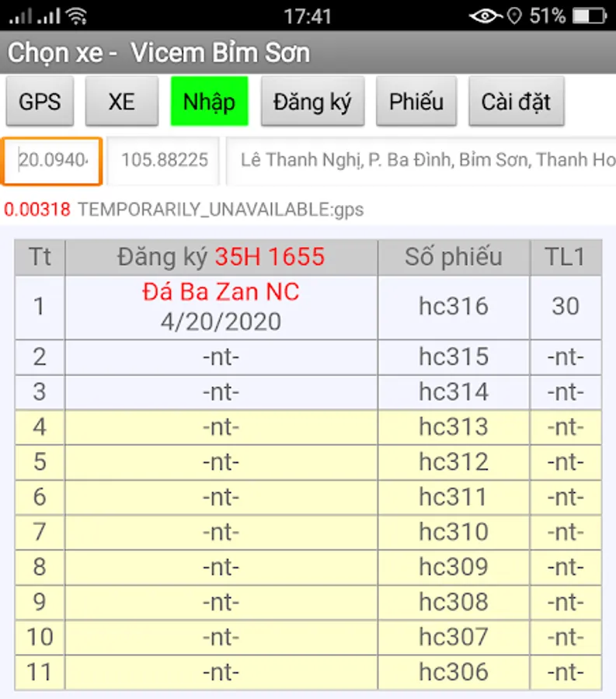Screen dimensions: 616x699
Task: Tap row number 1 cell
Action: coord(40,307)
